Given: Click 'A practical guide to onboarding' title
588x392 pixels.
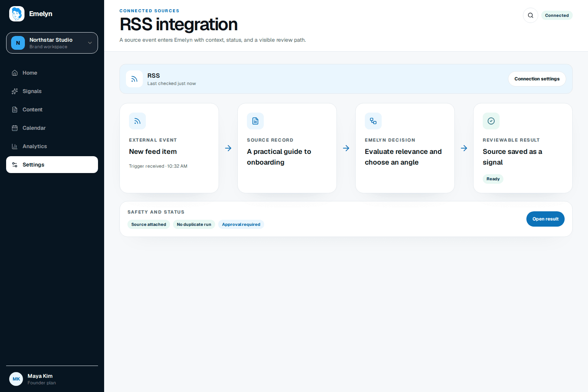Looking at the screenshot, I should pyautogui.click(x=279, y=157).
